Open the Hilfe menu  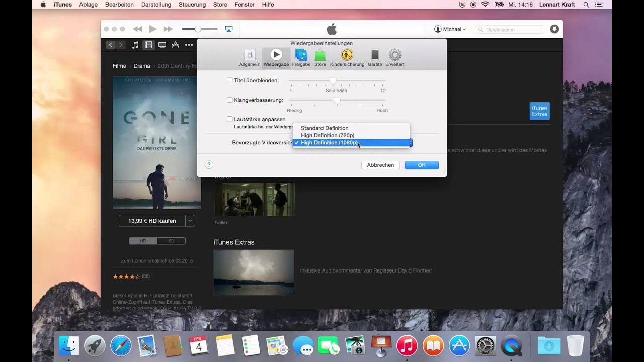click(268, 5)
